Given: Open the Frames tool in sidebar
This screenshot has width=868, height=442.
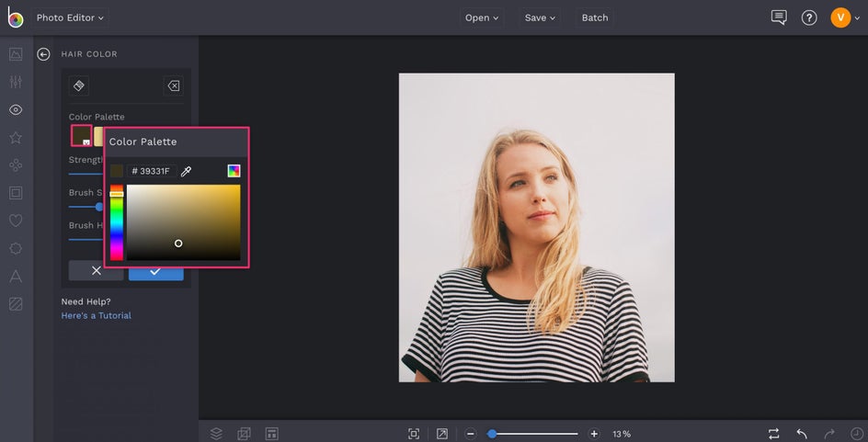Looking at the screenshot, I should click(16, 193).
